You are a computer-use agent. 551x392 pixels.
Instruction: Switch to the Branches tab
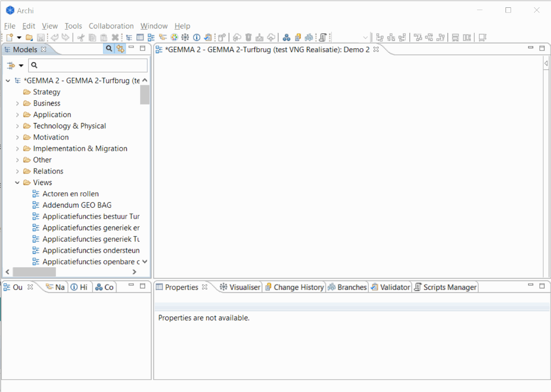point(347,287)
